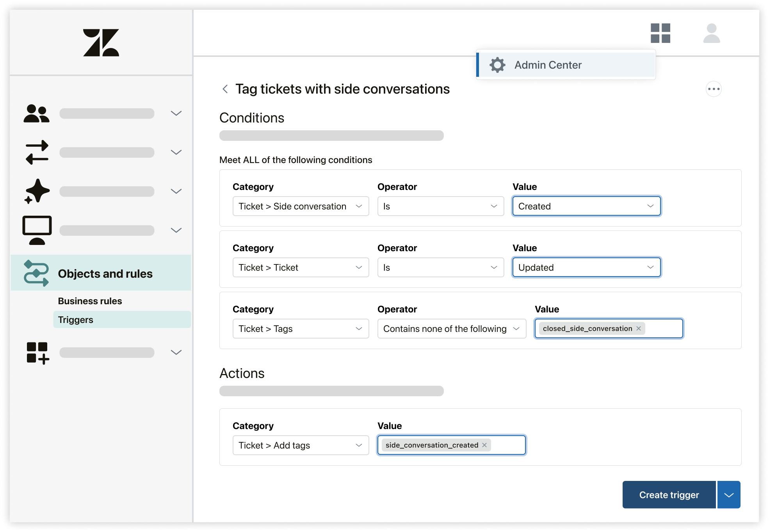This screenshot has width=769, height=532.
Task: Expand the Ticket > Side conversation category dropdown
Action: click(x=301, y=206)
